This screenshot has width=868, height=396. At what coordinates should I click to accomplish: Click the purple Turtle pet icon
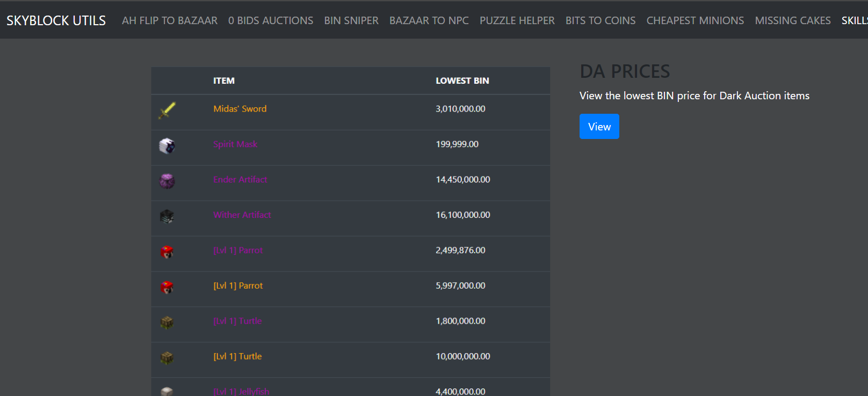pyautogui.click(x=167, y=322)
